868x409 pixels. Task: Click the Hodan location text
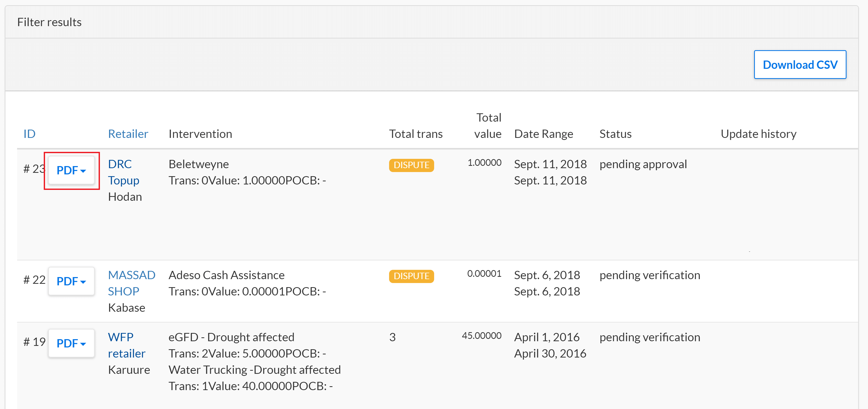click(125, 197)
